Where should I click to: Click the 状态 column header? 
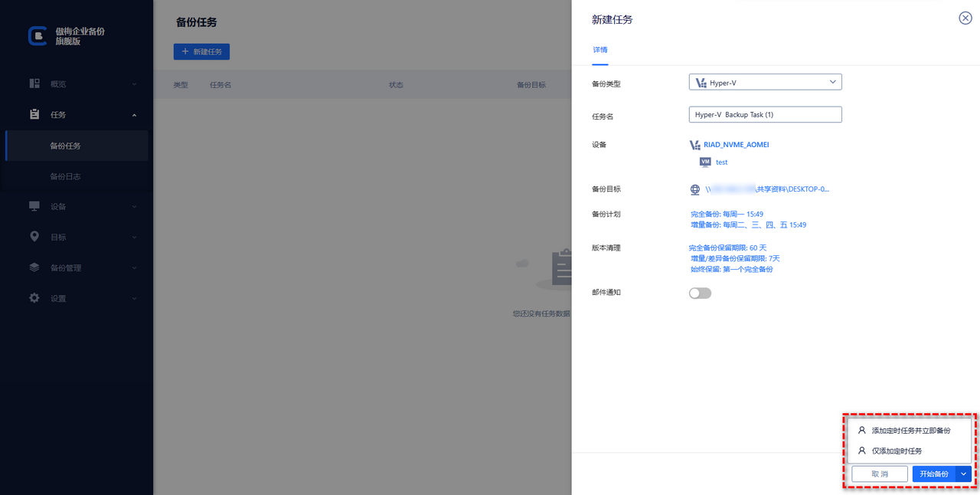[x=396, y=85]
